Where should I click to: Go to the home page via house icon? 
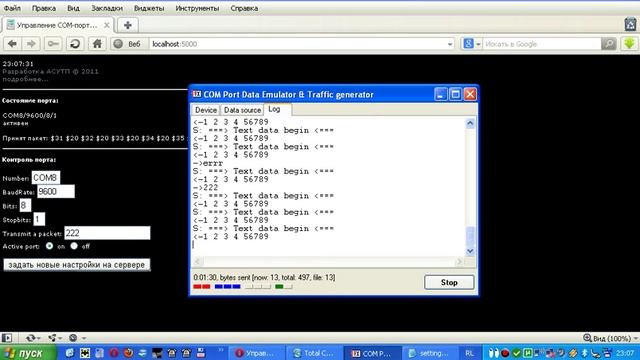tap(97, 44)
